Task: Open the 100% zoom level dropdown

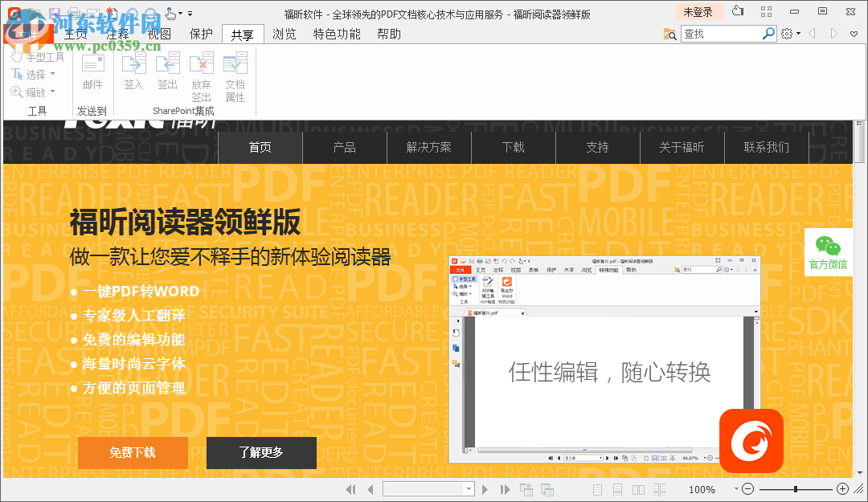Action: (x=735, y=489)
